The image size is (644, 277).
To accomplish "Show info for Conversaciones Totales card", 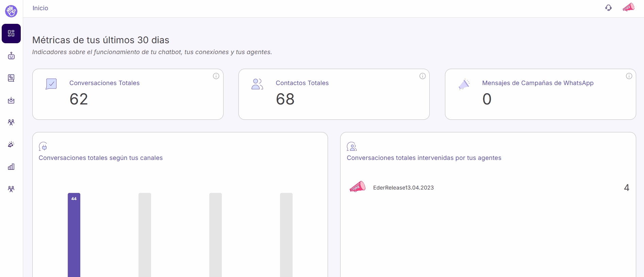I will click(216, 76).
